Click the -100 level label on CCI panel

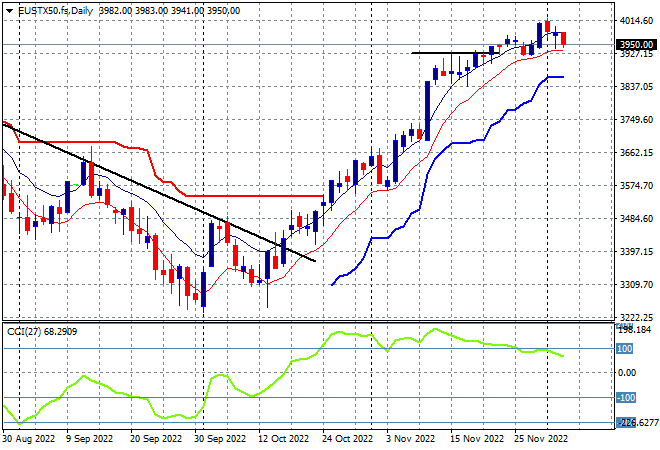(625, 398)
